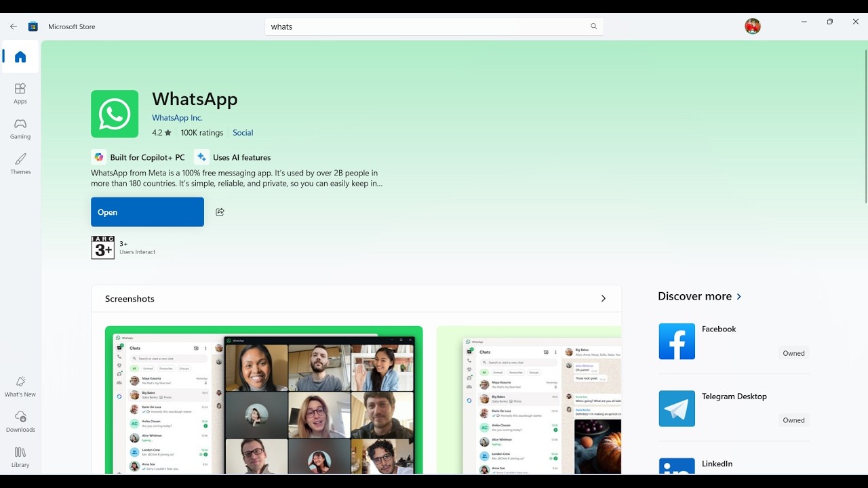Open Library in sidebar
The height and width of the screenshot is (488, 868).
coord(20,457)
